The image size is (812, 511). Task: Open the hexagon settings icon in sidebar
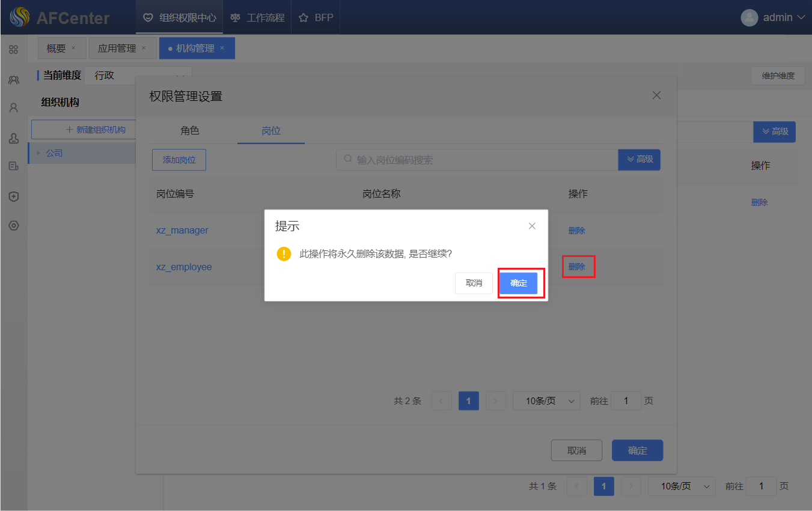[x=13, y=226]
